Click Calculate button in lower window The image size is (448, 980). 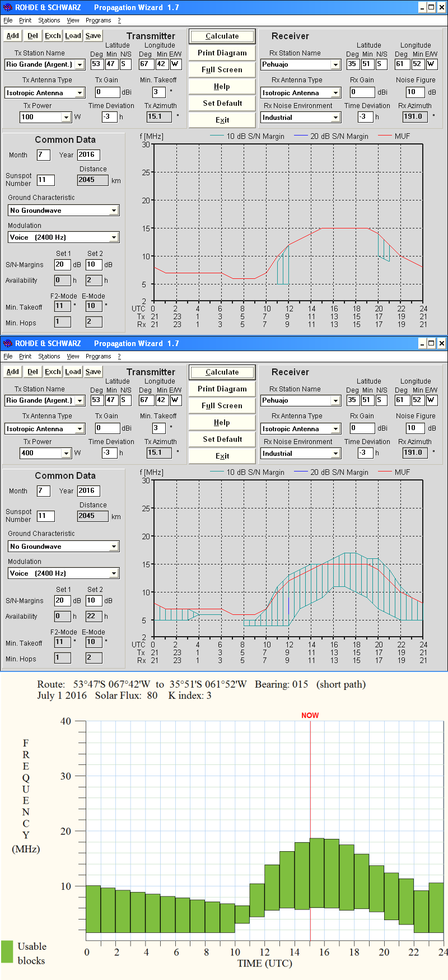[222, 372]
